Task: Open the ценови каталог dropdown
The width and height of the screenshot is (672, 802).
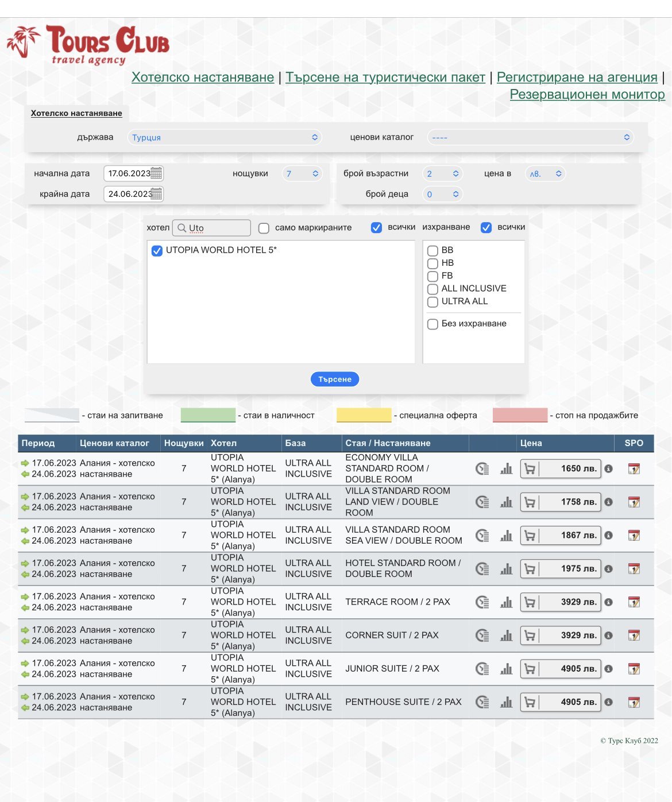Action: [x=530, y=137]
